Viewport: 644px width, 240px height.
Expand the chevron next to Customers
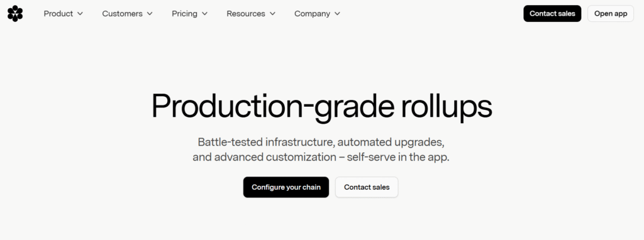click(x=150, y=14)
